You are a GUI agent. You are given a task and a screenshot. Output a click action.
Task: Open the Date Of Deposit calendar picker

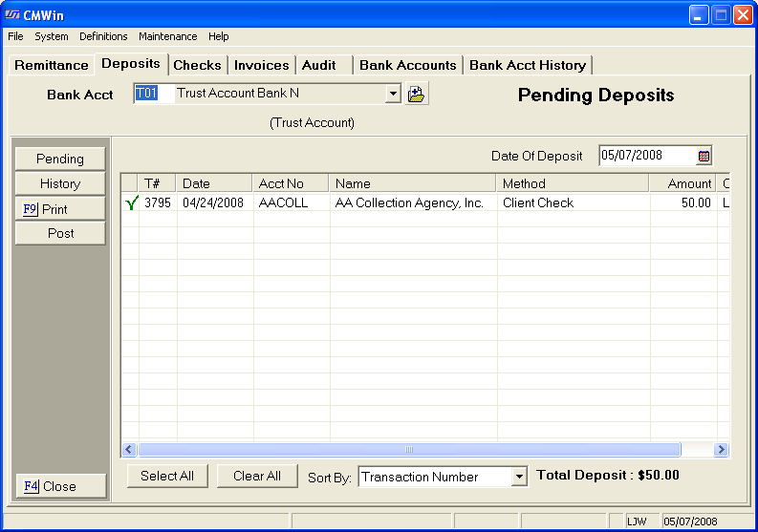click(704, 156)
